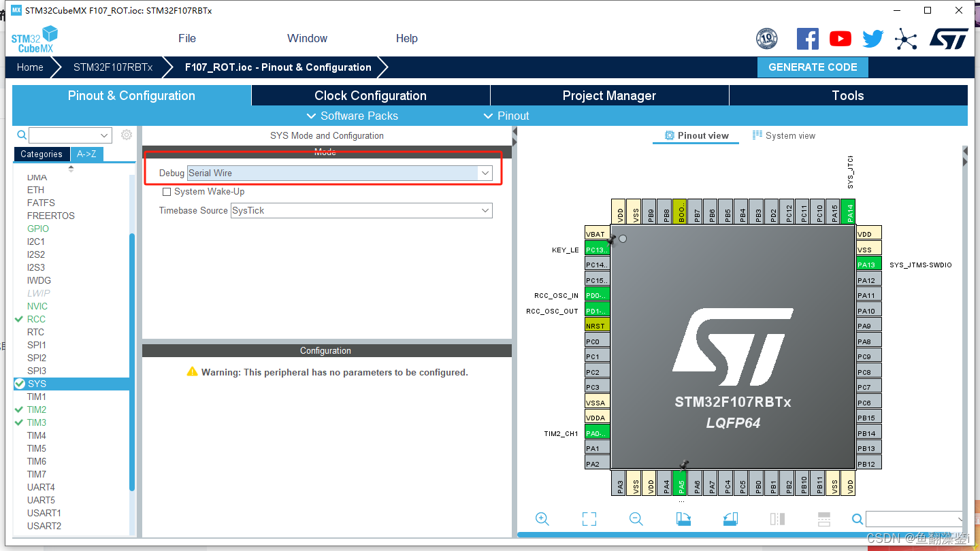Click the pinout view horizontal scrollbar
Screen dimensions: 980x551
point(738,535)
